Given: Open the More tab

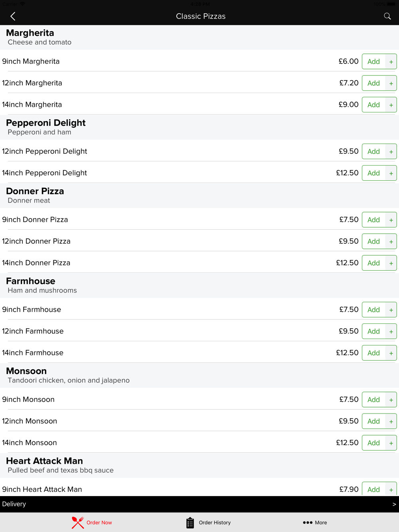Looking at the screenshot, I should tap(320, 522).
